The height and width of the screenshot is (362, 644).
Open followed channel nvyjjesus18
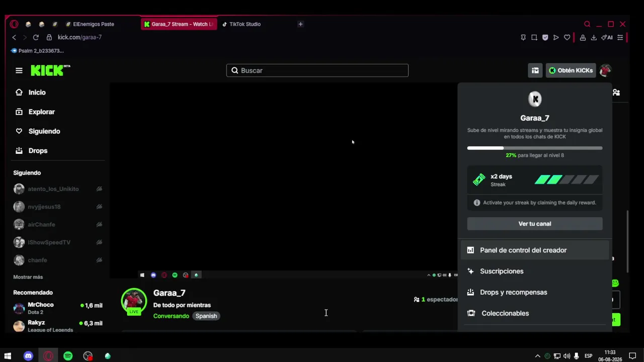(x=58, y=207)
